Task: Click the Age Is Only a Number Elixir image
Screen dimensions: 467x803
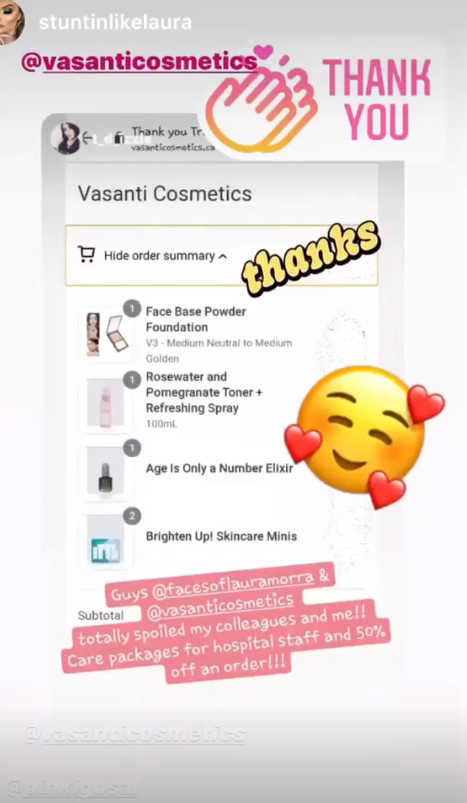Action: point(105,471)
